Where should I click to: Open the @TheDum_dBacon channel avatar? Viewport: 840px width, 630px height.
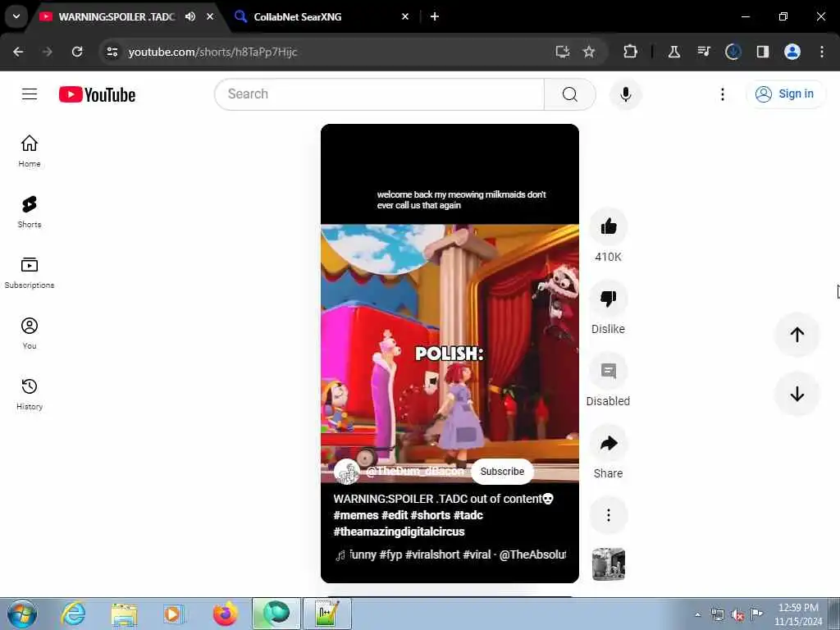point(347,472)
